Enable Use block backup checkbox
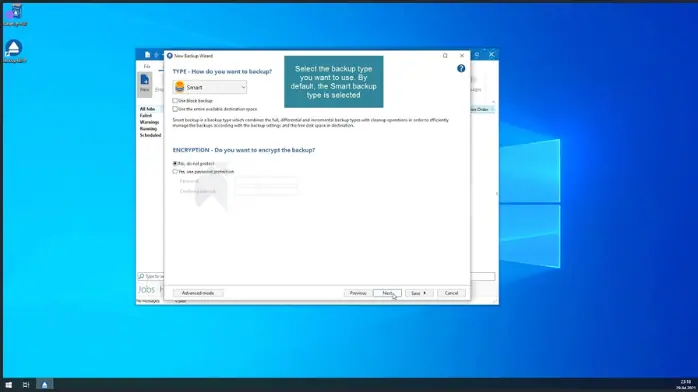 coord(175,101)
